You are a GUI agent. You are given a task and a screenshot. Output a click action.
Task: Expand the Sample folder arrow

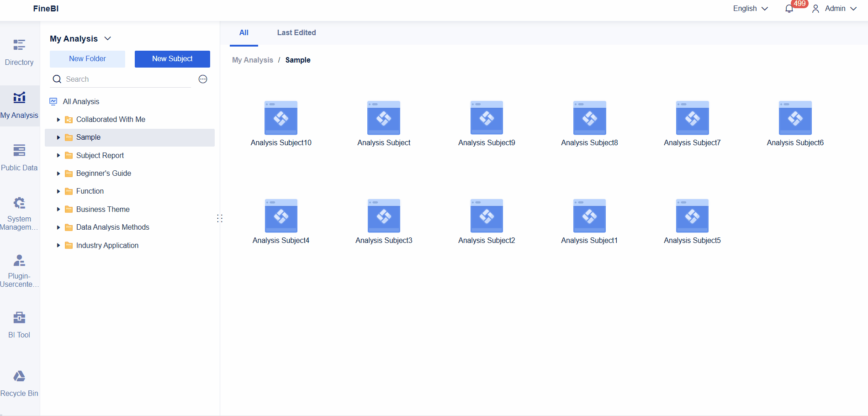[x=58, y=137]
